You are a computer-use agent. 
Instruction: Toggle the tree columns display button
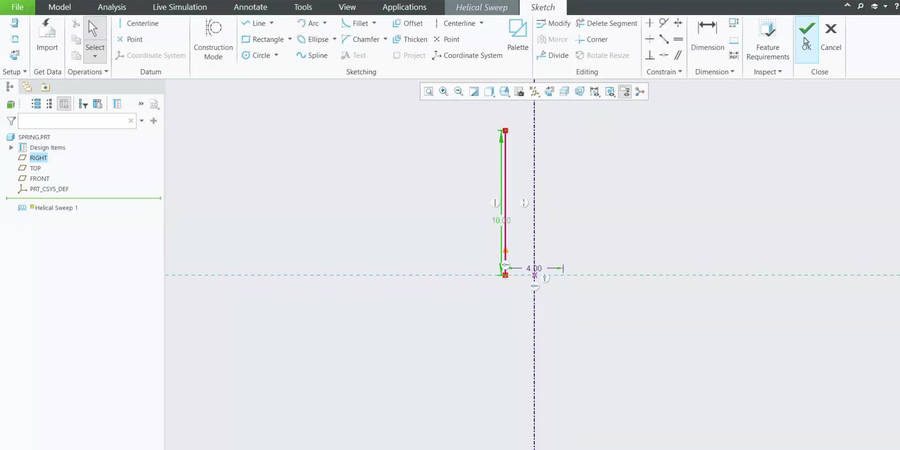click(x=116, y=103)
